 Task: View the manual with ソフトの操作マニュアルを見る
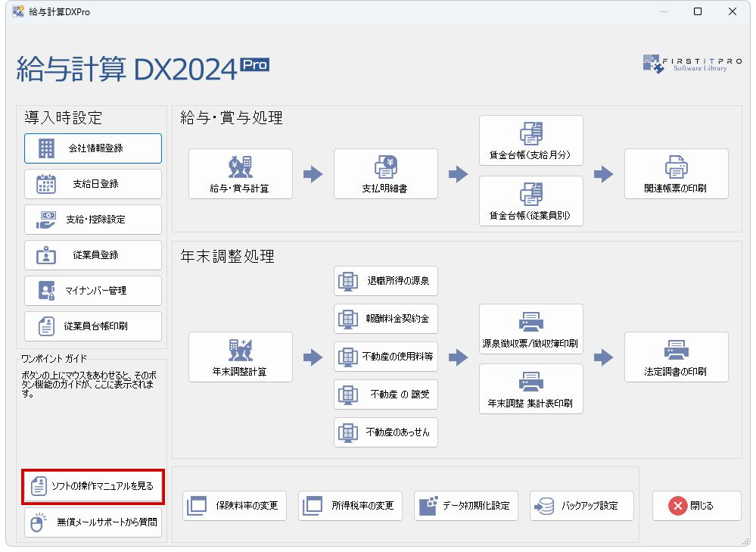pos(92,486)
